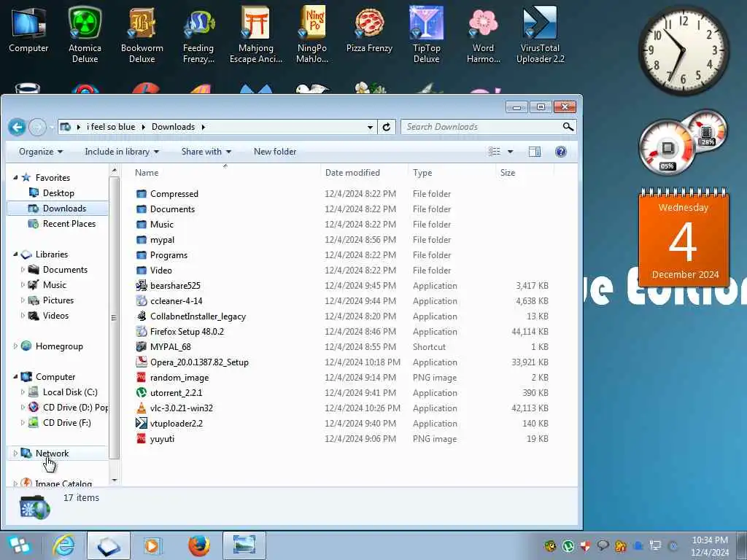The image size is (747, 560).
Task: Launch Firefox from the taskbar
Action: (198, 545)
